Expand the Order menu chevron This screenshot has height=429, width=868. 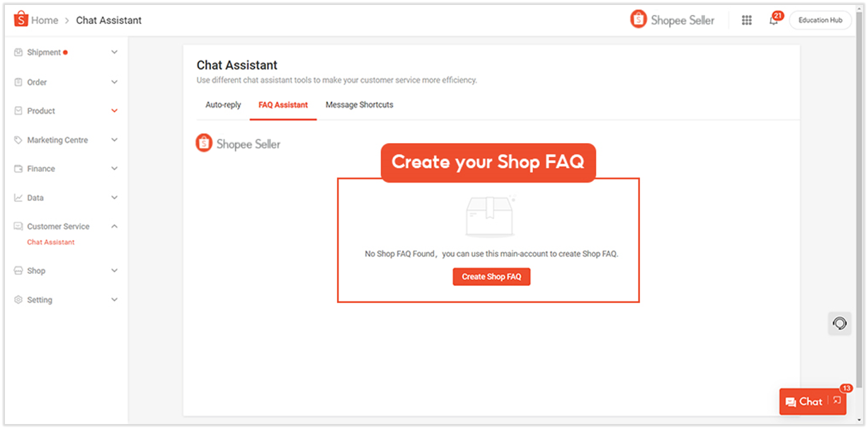pyautogui.click(x=115, y=82)
